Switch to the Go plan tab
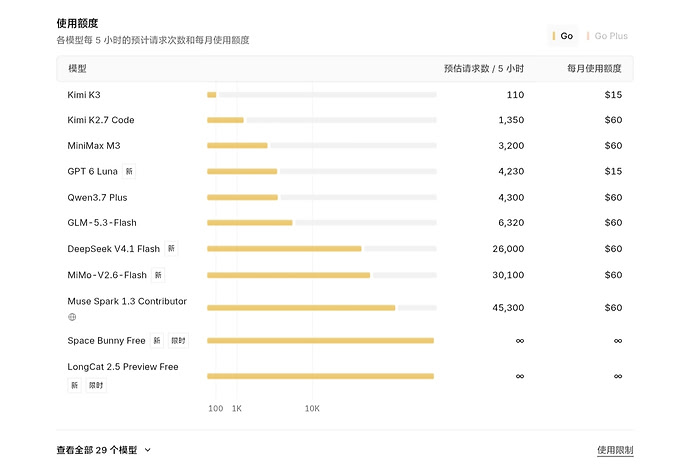The height and width of the screenshot is (476, 690). (x=563, y=36)
